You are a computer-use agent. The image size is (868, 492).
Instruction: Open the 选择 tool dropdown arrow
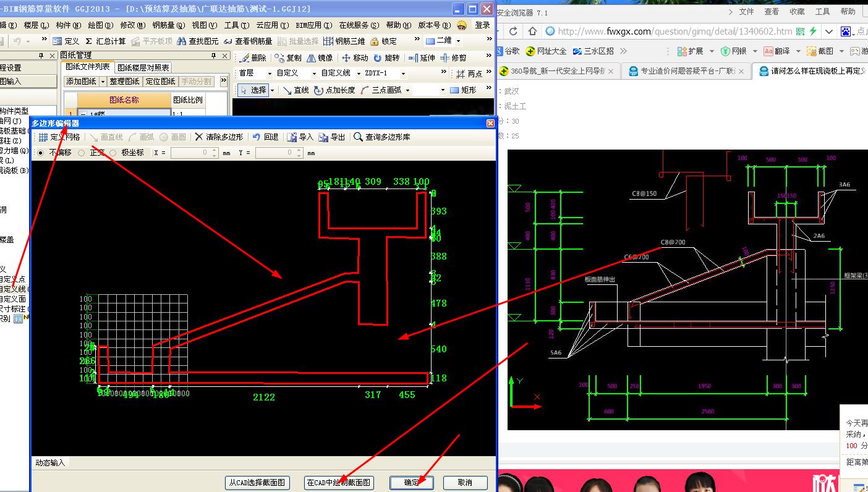[272, 90]
